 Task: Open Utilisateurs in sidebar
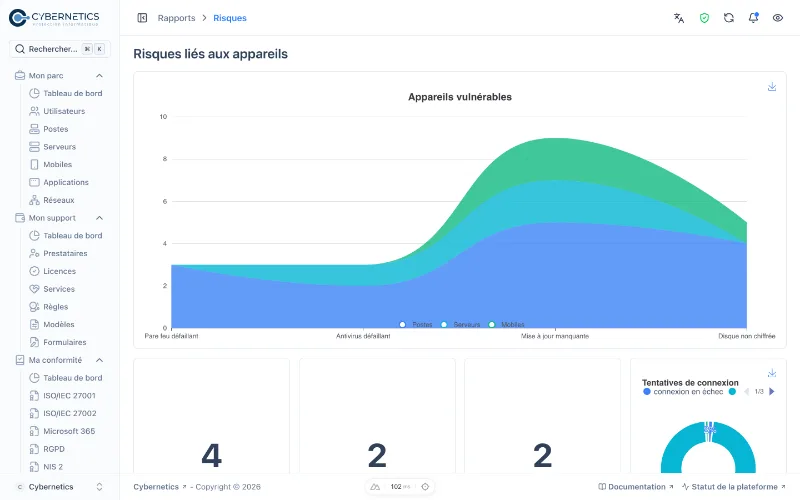point(66,111)
